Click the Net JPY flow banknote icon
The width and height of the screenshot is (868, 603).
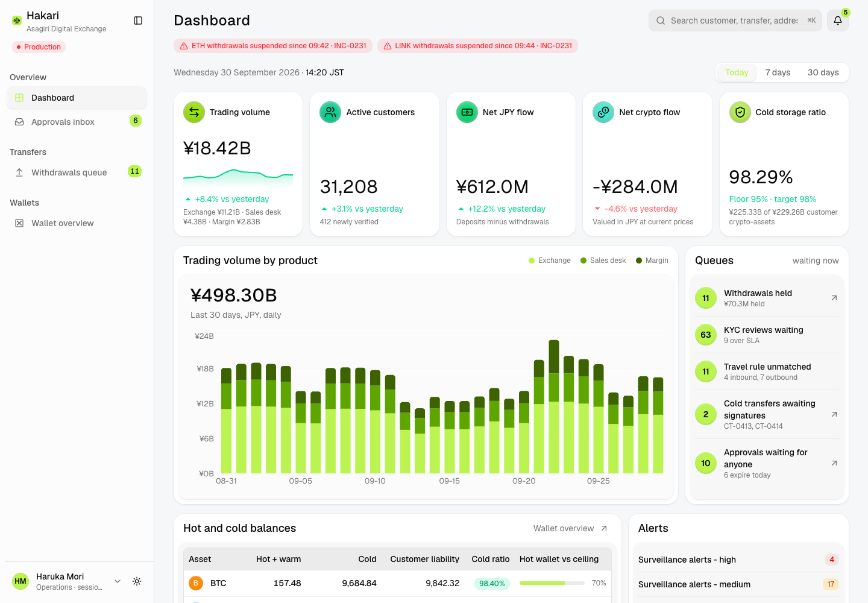pyautogui.click(x=467, y=112)
